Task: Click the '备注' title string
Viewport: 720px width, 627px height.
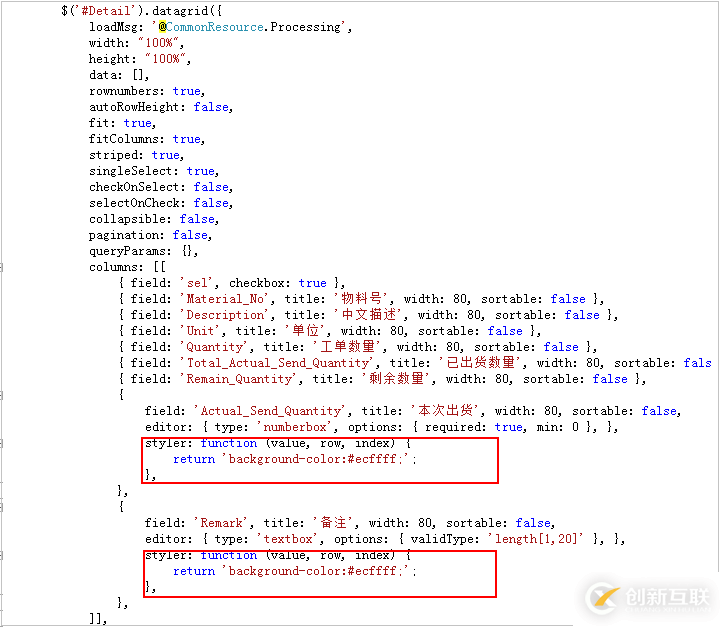Action: (x=333, y=523)
